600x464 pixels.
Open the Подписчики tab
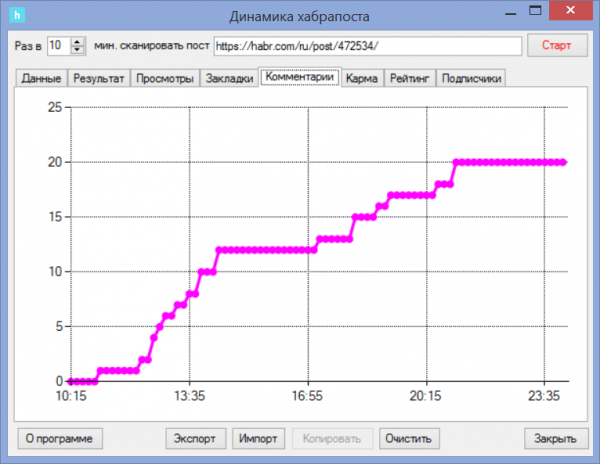[x=472, y=79]
